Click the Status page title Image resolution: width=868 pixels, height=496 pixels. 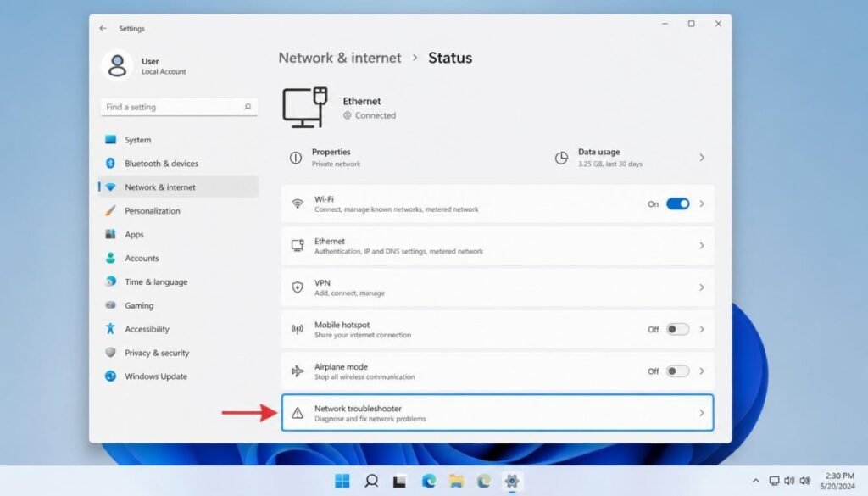(x=449, y=58)
